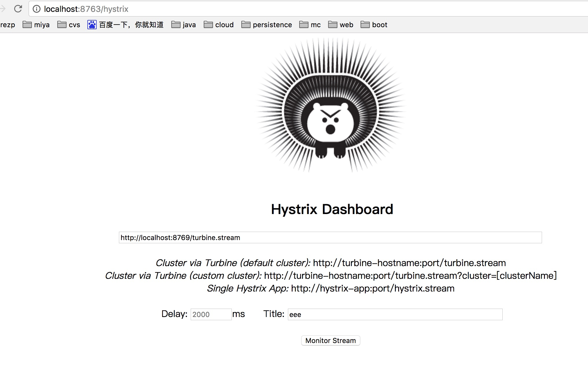Click the 'java' bookmark folder icon

tap(176, 24)
